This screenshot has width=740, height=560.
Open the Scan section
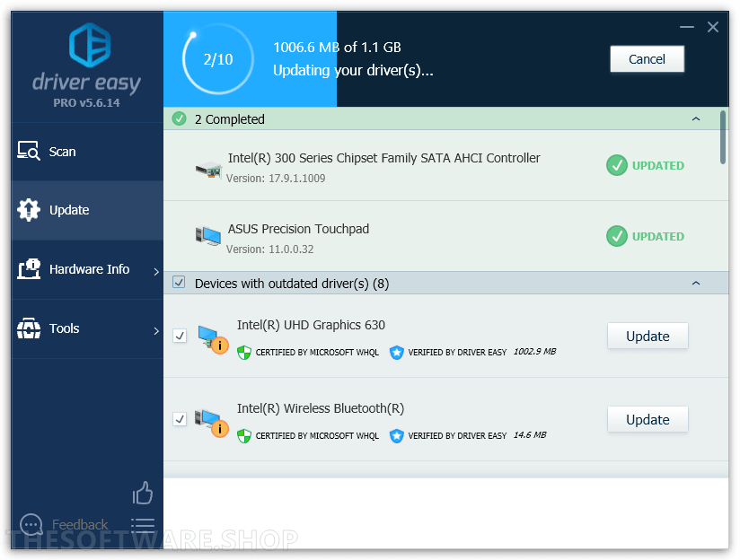pyautogui.click(x=87, y=152)
